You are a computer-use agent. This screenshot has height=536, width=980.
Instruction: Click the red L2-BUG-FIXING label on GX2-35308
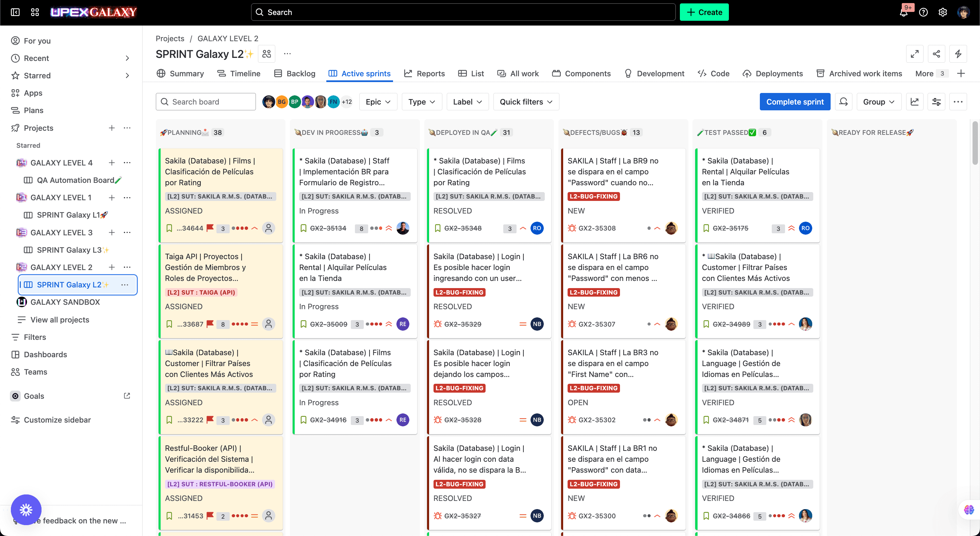(593, 196)
